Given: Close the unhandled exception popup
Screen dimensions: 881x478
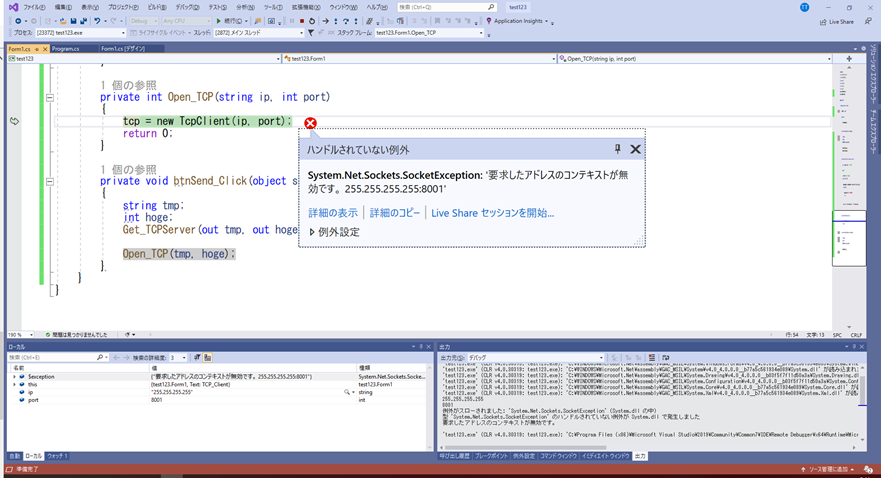Looking at the screenshot, I should (x=635, y=149).
